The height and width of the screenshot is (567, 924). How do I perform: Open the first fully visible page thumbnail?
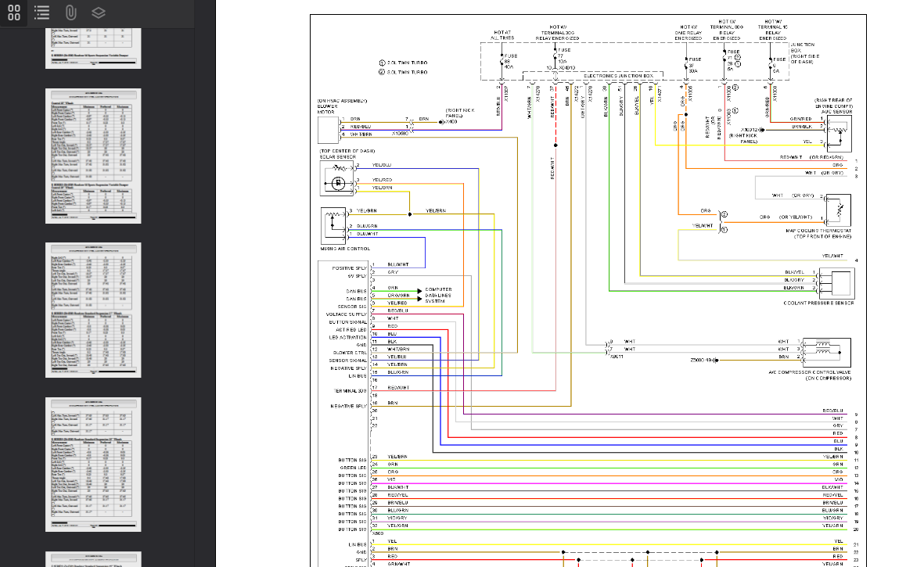coord(93,156)
